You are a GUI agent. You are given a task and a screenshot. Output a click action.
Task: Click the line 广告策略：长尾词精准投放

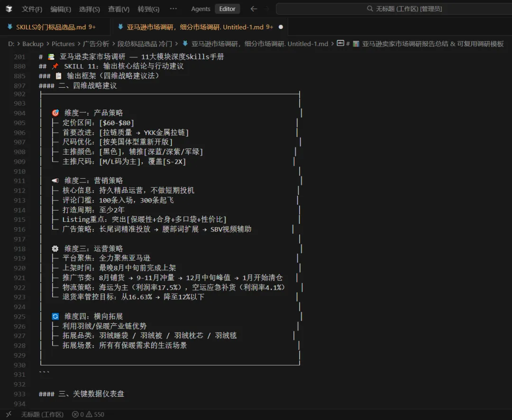(157, 229)
